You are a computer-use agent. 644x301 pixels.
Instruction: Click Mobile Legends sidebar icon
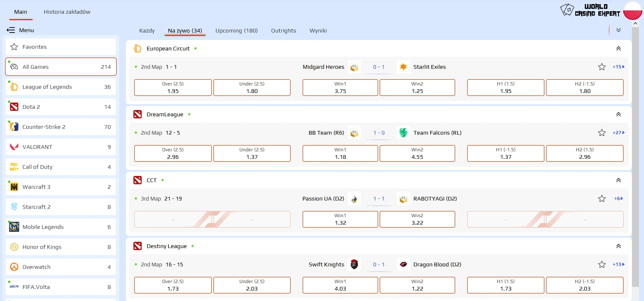click(14, 227)
